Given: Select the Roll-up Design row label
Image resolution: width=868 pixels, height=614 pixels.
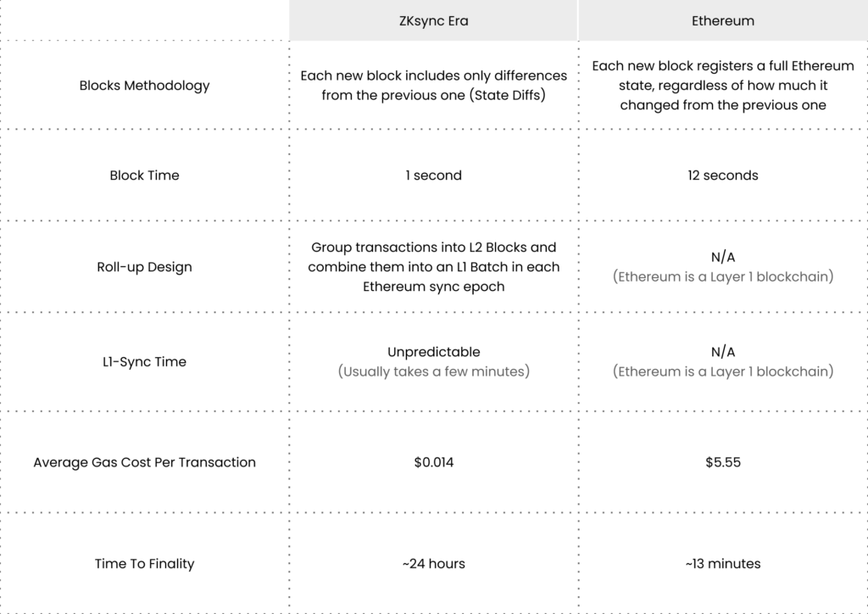Looking at the screenshot, I should point(144,267).
